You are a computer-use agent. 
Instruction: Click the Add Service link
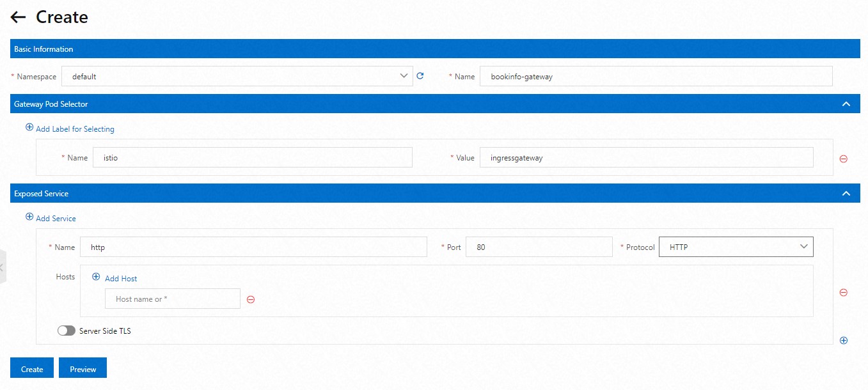click(x=56, y=219)
